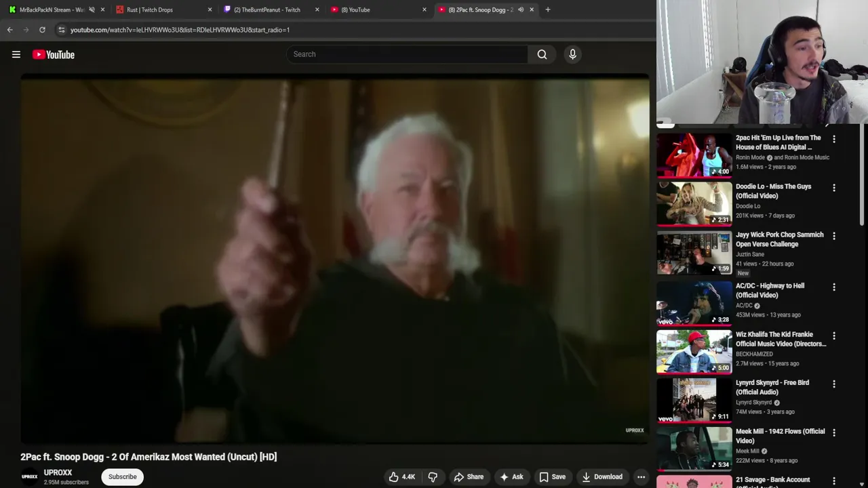Pause the video by clicking the player

pyautogui.click(x=335, y=260)
